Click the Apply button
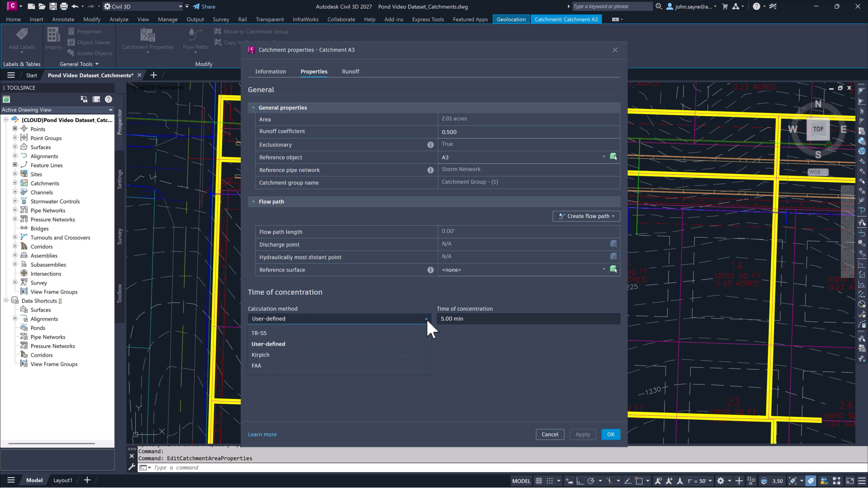Screen dimensions: 868x488 [583, 434]
